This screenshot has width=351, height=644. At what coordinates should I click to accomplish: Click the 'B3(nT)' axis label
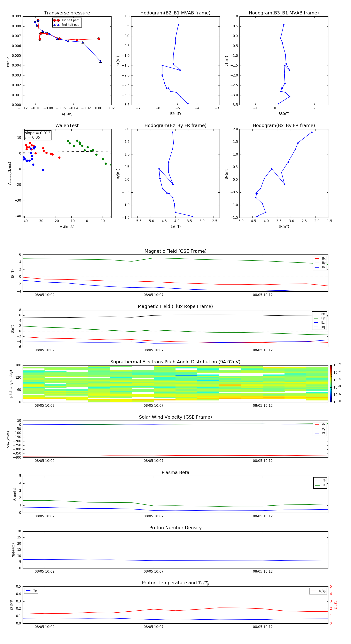[x=284, y=114]
